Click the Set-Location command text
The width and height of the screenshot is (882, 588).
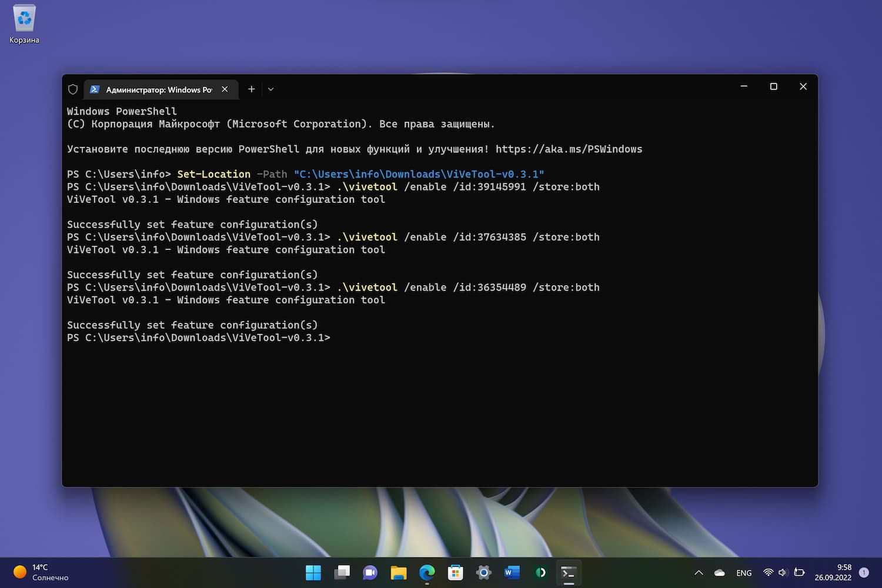(x=213, y=174)
